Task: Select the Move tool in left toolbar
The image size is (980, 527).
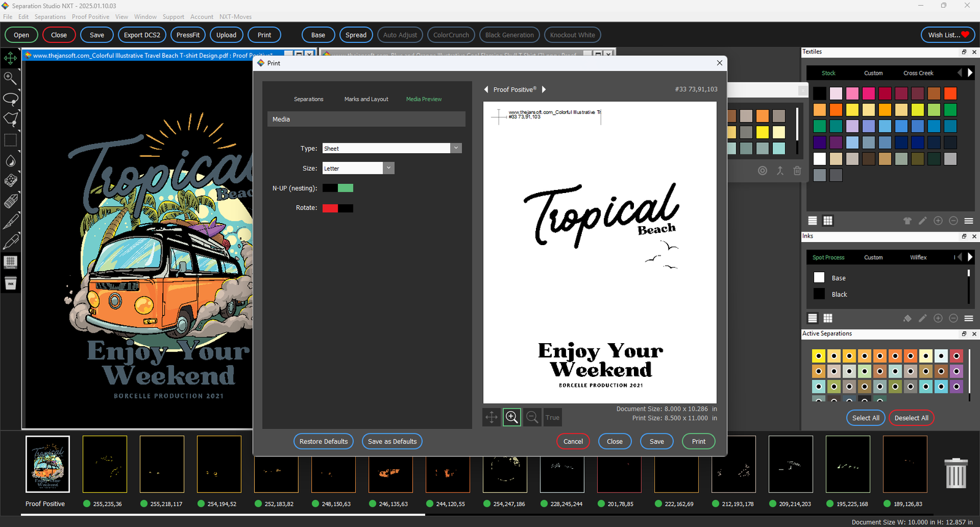Action: pyautogui.click(x=10, y=58)
